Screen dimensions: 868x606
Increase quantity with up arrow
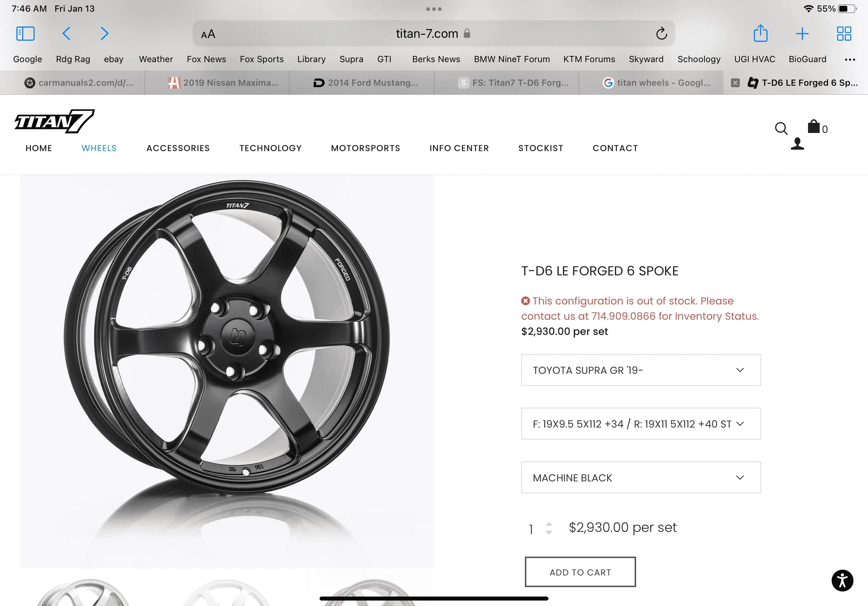point(548,524)
